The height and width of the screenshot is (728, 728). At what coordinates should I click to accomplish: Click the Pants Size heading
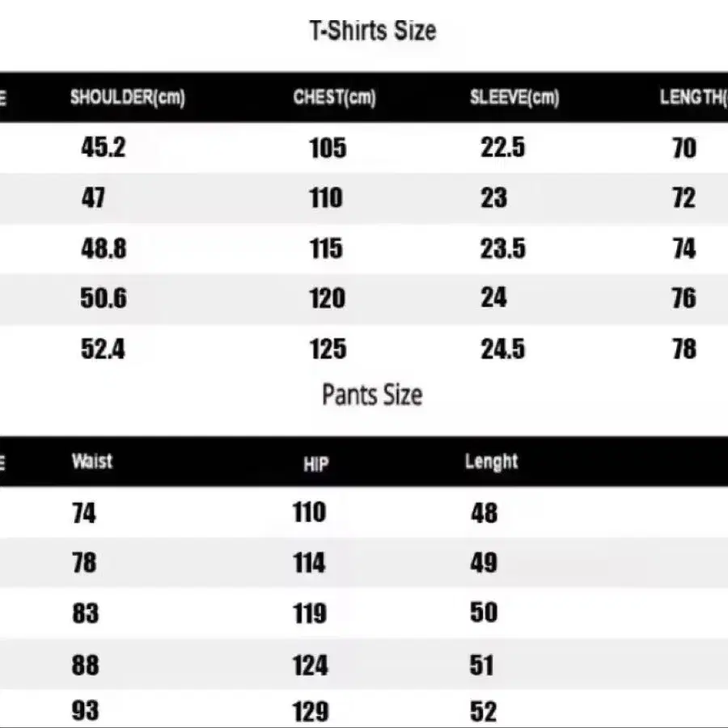[372, 395]
